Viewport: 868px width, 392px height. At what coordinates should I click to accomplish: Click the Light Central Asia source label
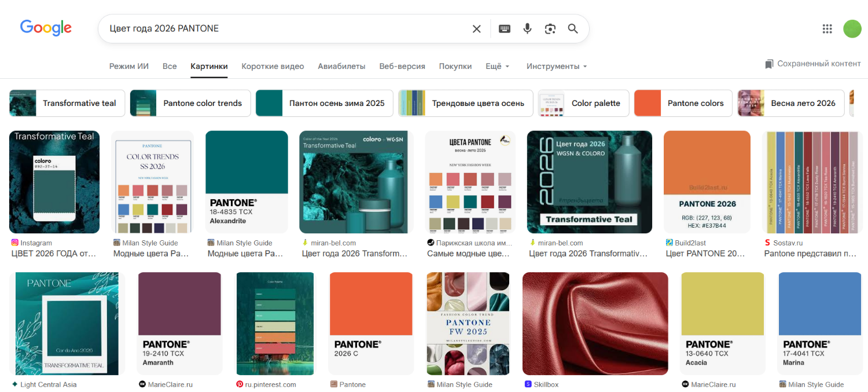tap(49, 384)
